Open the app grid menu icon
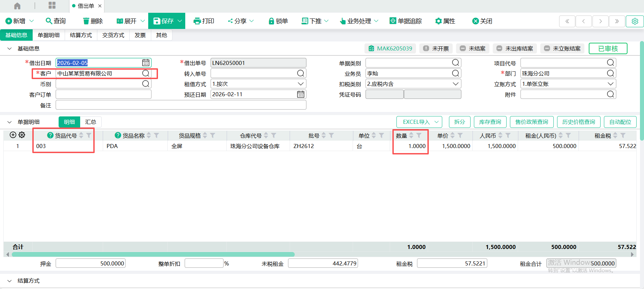 click(52, 5)
